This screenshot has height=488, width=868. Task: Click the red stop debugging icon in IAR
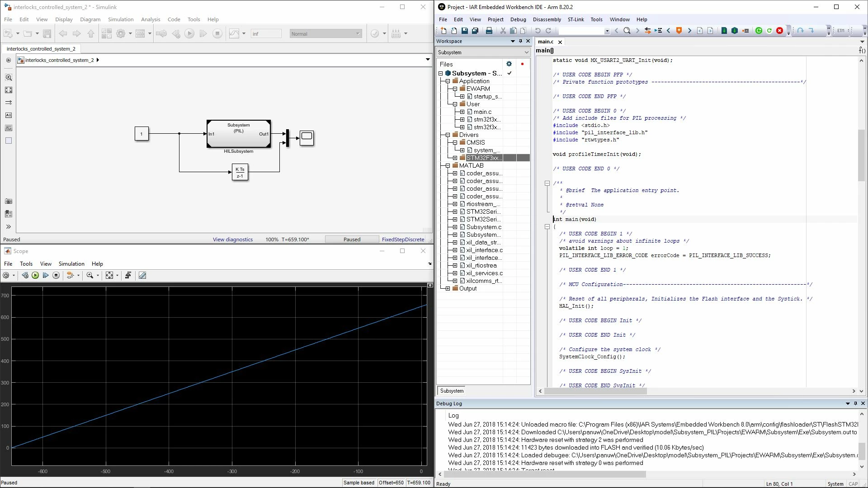780,31
